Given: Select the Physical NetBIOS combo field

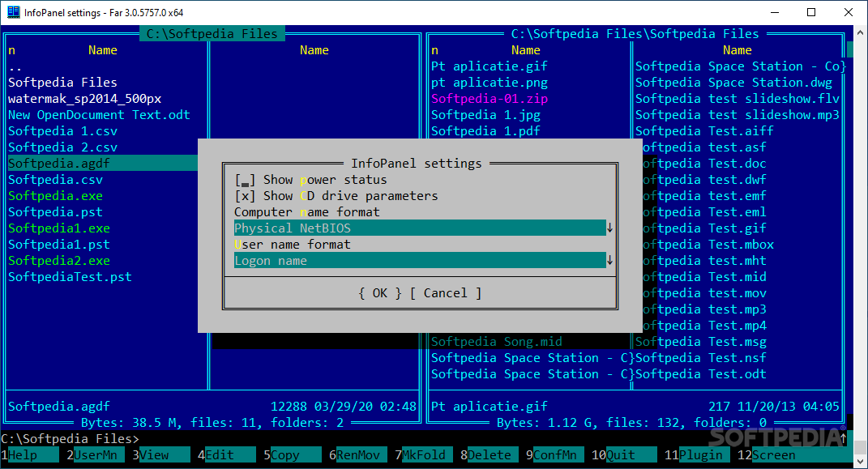Looking at the screenshot, I should [x=420, y=228].
